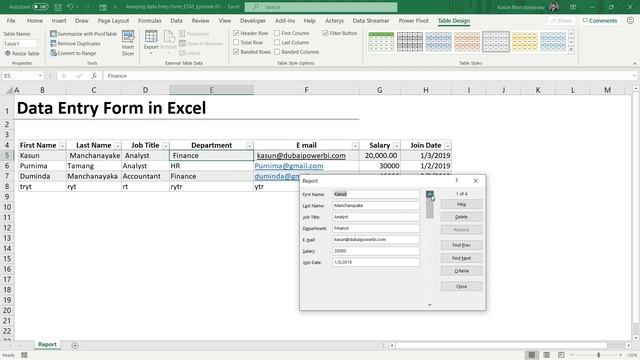The height and width of the screenshot is (360, 640).
Task: Select the yellow table style swatch
Action: pos(524,41)
